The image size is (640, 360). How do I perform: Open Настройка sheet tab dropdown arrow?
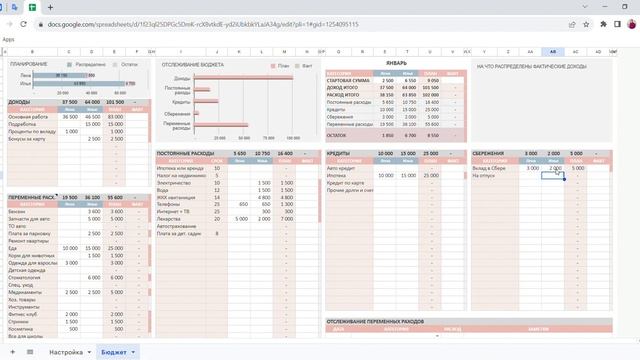(89, 352)
